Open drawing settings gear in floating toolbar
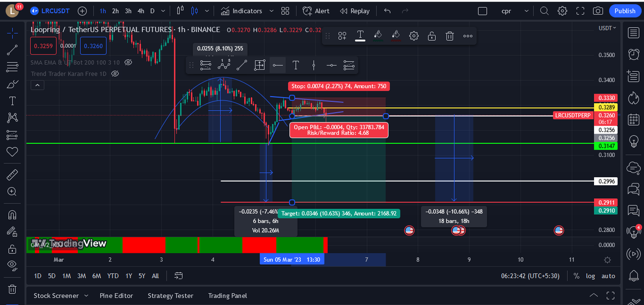Screen dimensions: 644x305 [x=414, y=36]
